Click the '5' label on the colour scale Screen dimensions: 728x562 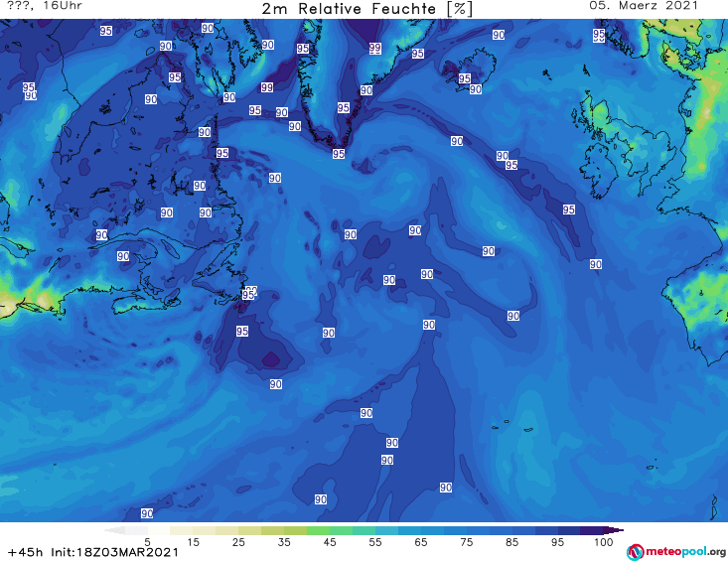click(x=147, y=542)
